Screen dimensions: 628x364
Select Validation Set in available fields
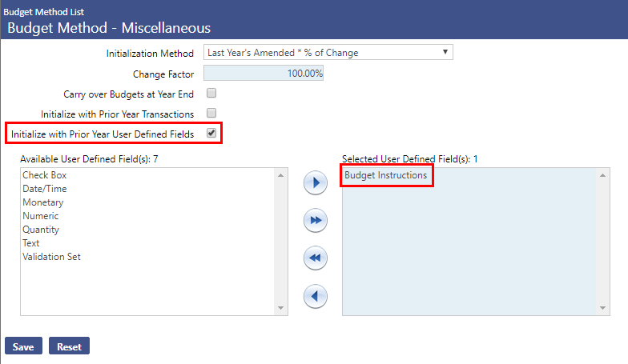point(52,257)
